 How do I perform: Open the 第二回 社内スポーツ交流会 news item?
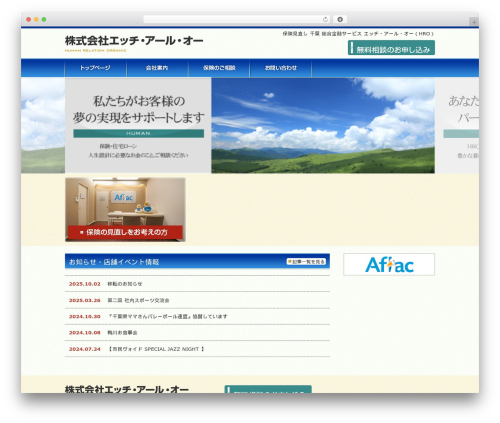coord(138,300)
